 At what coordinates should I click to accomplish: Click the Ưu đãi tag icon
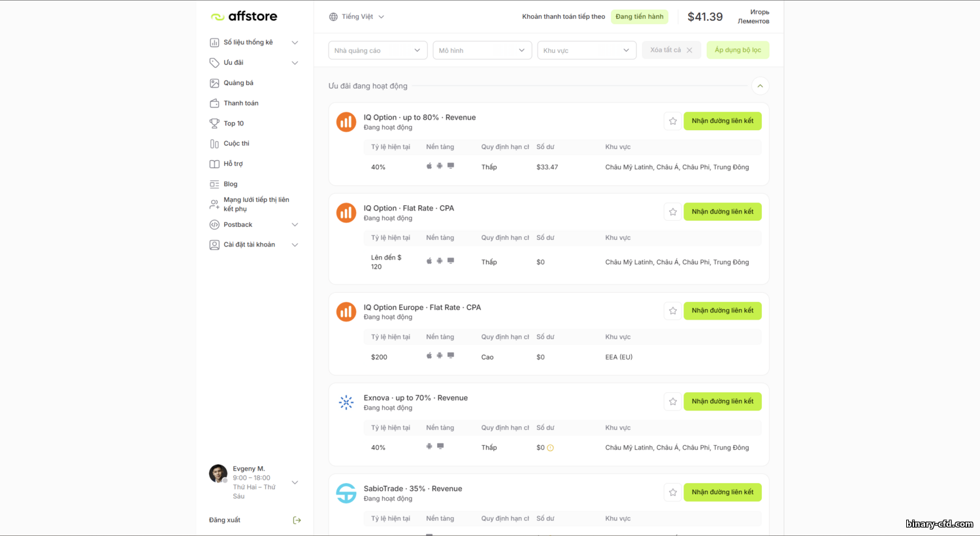pyautogui.click(x=214, y=63)
